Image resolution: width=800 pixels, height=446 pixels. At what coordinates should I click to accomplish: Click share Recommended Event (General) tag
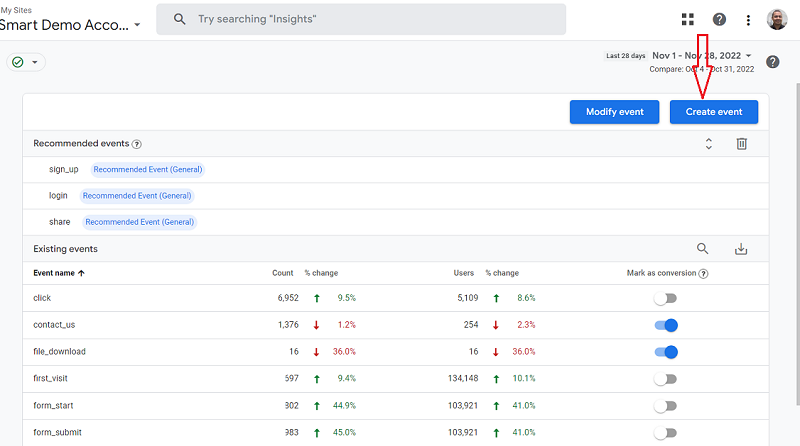tap(139, 222)
